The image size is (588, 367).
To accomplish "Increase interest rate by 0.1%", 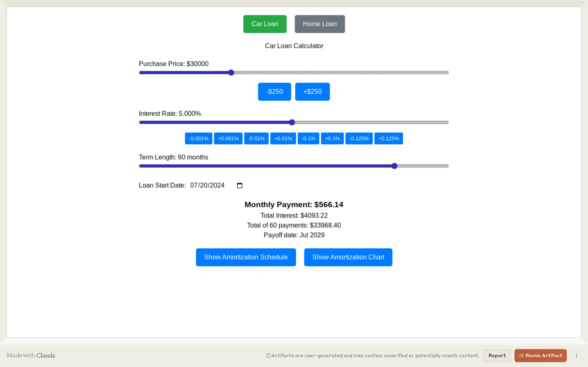I will tap(332, 138).
